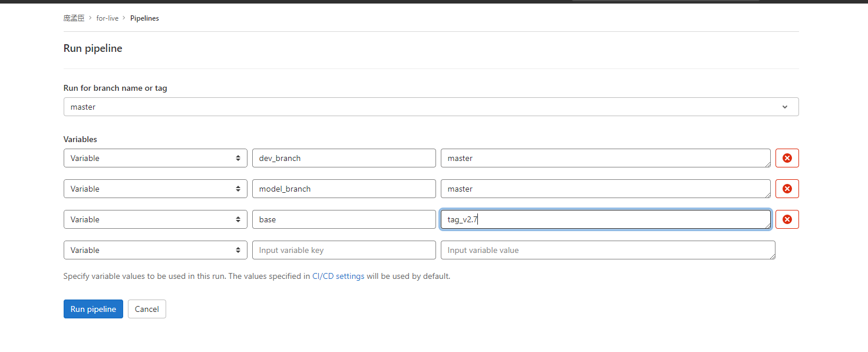Screen dimensions: 868x352
Task: Remove the model_branch variable row
Action: coord(787,189)
